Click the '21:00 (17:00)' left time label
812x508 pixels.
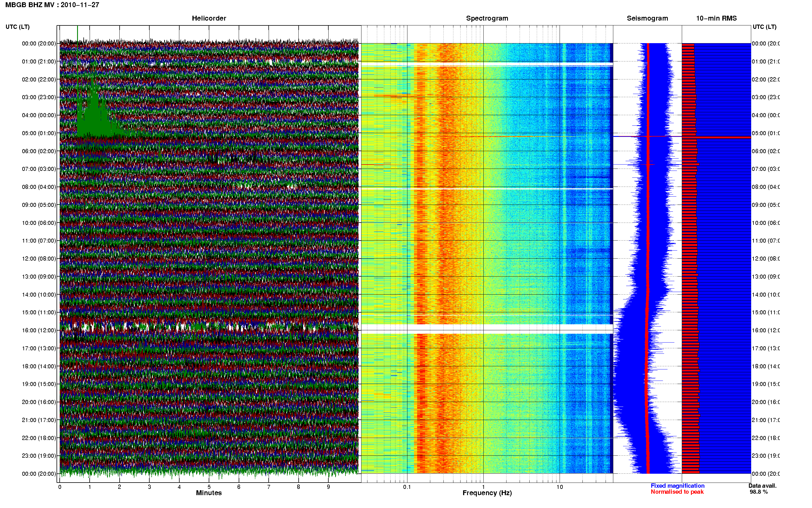[39, 420]
